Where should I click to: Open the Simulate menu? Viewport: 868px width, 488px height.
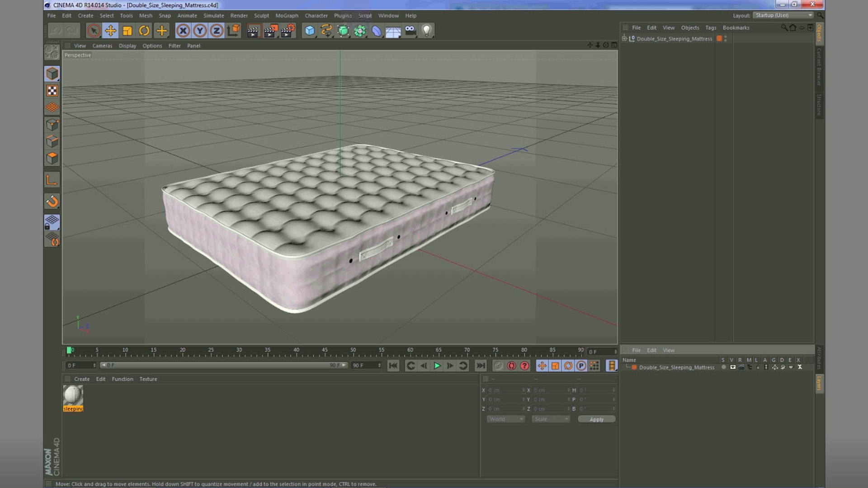click(214, 16)
